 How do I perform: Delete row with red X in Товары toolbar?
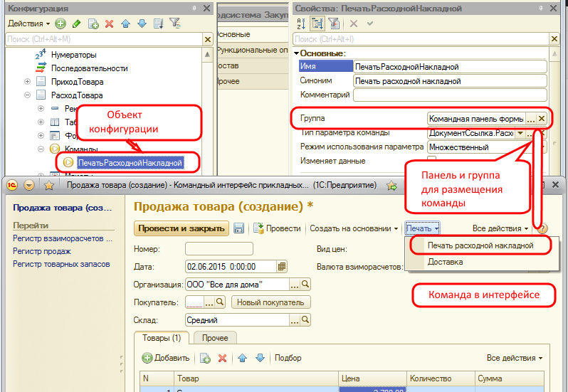tap(222, 359)
